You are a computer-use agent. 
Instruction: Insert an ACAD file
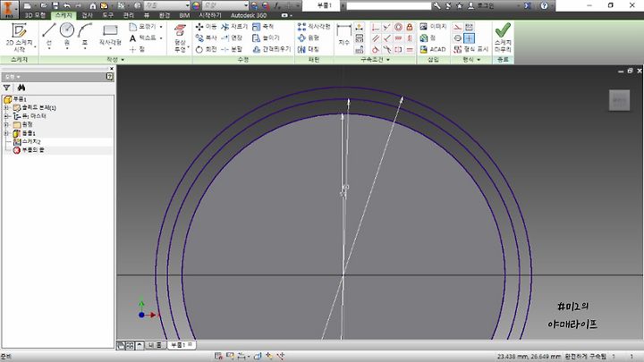pos(433,49)
